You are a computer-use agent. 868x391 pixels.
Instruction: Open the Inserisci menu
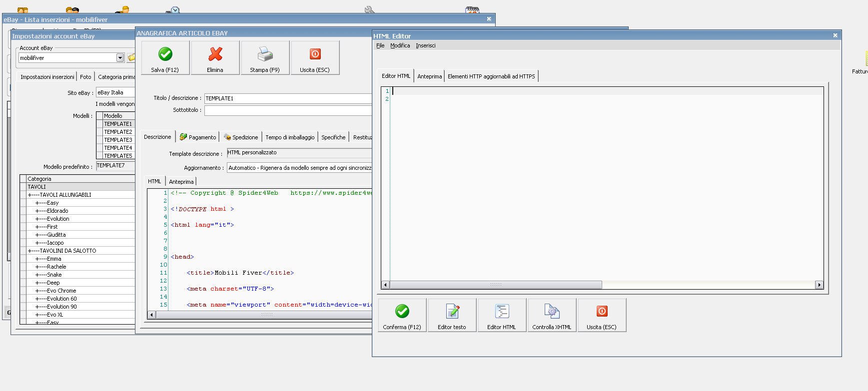(426, 45)
